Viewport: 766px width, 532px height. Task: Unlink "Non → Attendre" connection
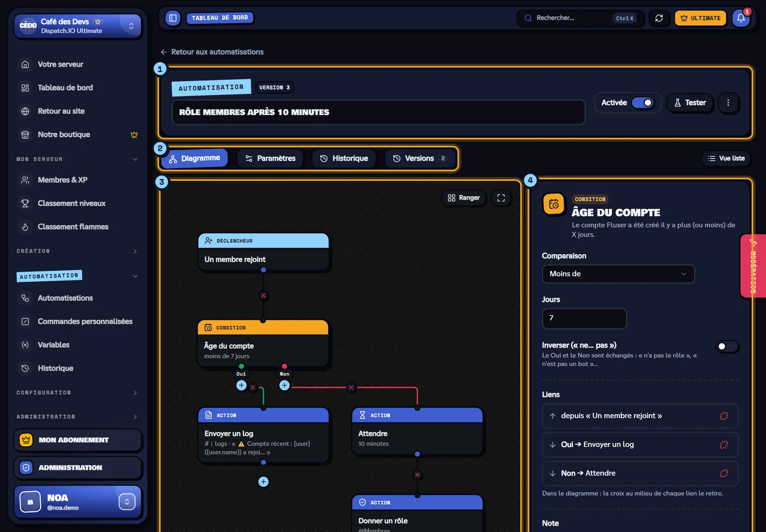(x=724, y=474)
